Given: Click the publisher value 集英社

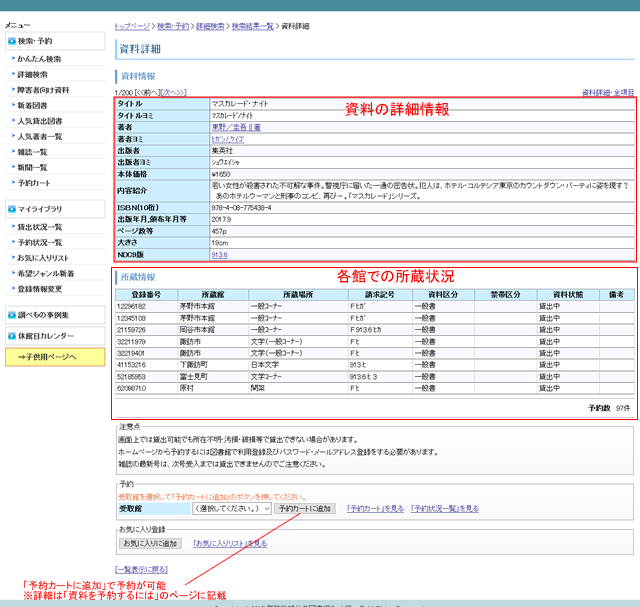Looking at the screenshot, I should tap(222, 151).
